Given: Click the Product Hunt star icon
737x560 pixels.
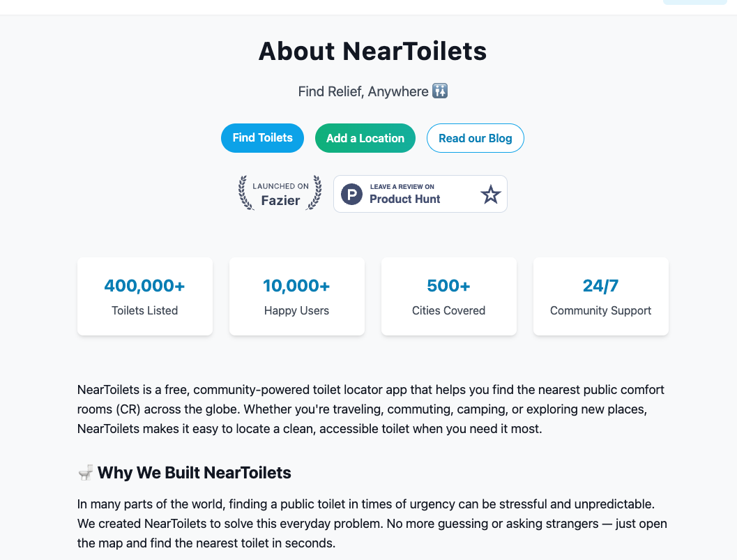Looking at the screenshot, I should (490, 194).
